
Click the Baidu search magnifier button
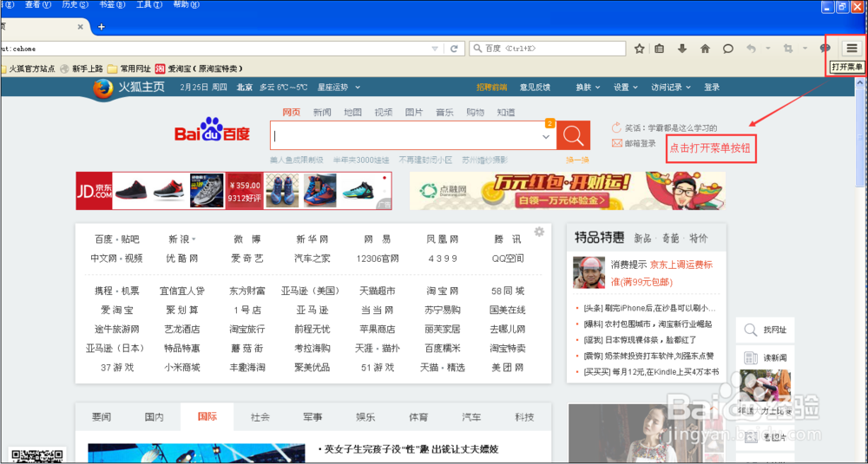[x=573, y=135]
